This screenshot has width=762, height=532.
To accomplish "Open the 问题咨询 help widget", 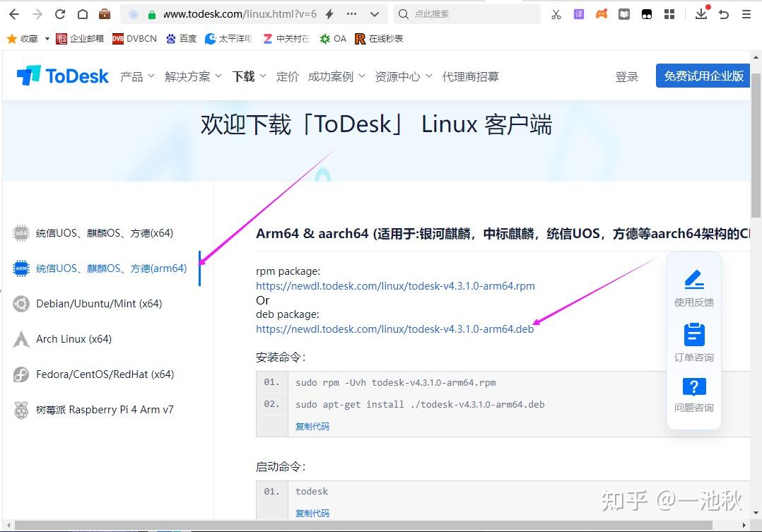I will click(694, 395).
